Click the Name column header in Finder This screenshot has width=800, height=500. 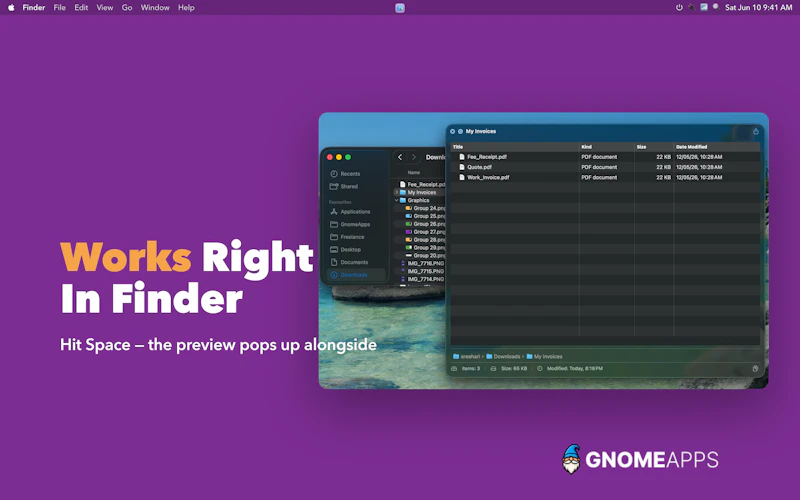click(x=414, y=172)
